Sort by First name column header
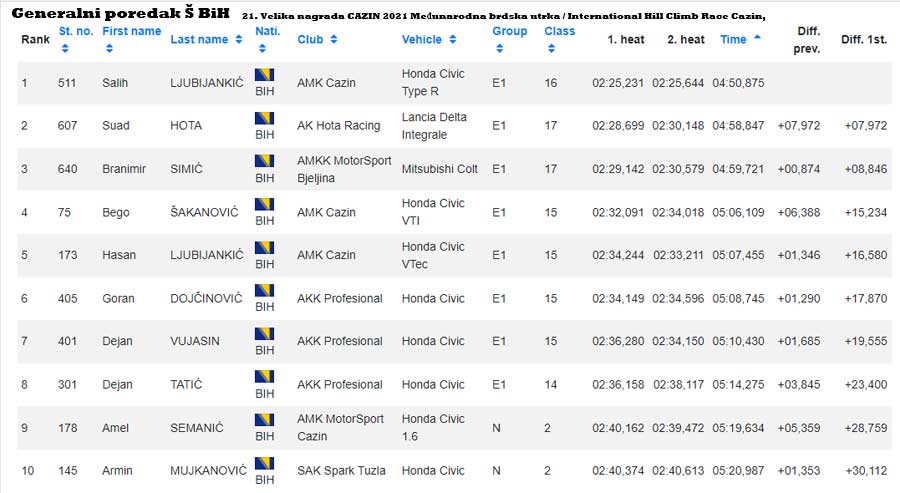The width and height of the screenshot is (900, 493). (x=131, y=32)
